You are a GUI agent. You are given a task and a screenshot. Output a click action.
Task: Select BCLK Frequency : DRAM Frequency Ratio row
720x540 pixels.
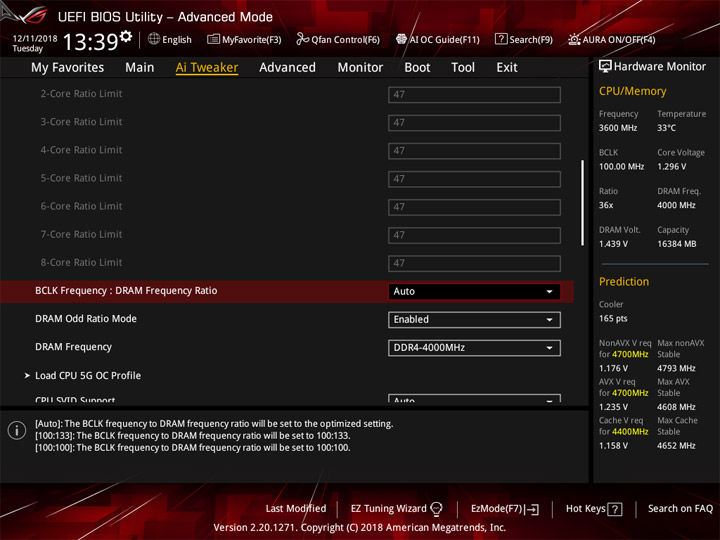point(287,292)
